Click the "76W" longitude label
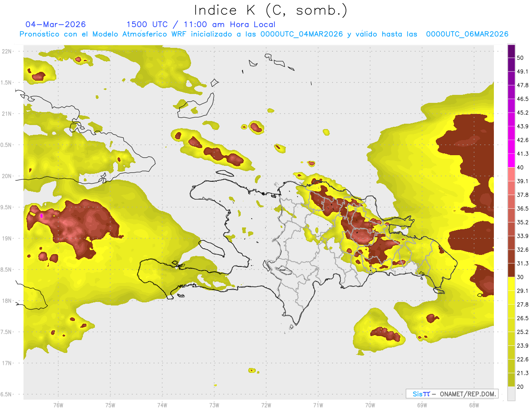The width and height of the screenshot is (532, 411). point(59,405)
